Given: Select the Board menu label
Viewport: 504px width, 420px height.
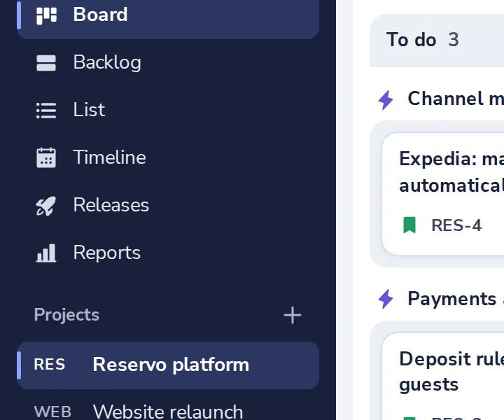Looking at the screenshot, I should pos(100,15).
